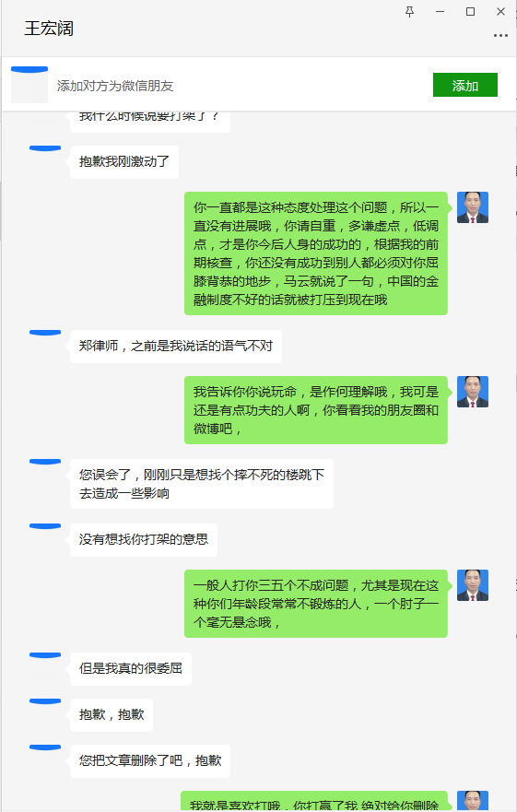517x812 pixels.
Task: Click the bubble 但是我真的很委屈
Action: click(x=131, y=668)
